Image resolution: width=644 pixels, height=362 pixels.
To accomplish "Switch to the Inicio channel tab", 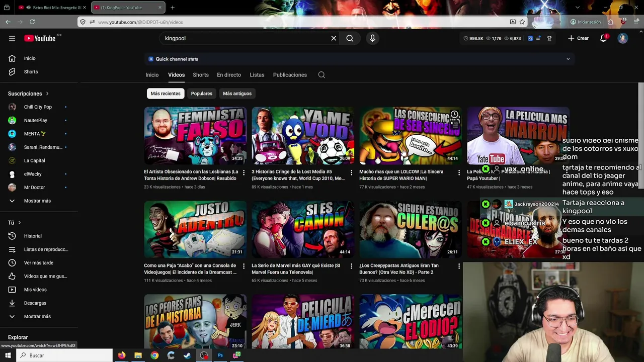I will pos(152,75).
